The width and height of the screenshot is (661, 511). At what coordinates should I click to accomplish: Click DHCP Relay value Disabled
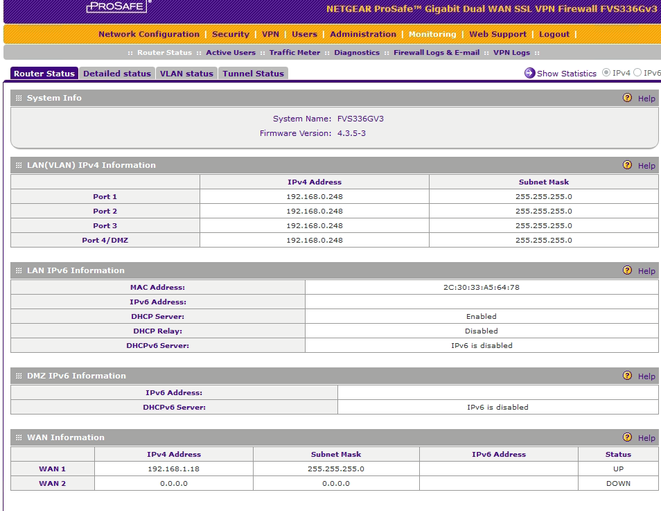point(481,331)
